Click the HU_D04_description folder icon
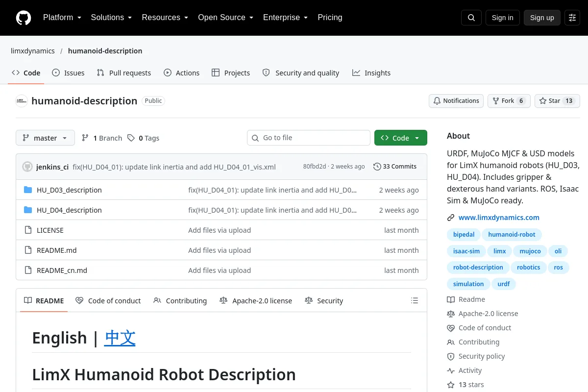Image resolution: width=588 pixels, height=392 pixels. tap(28, 210)
